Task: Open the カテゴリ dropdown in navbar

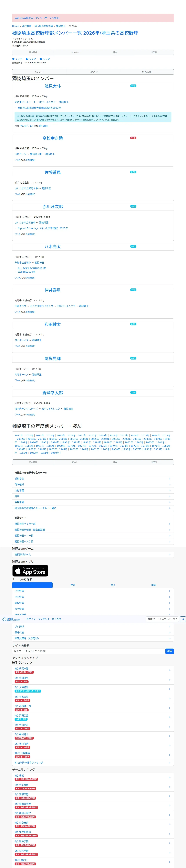Action: pyautogui.click(x=58, y=619)
